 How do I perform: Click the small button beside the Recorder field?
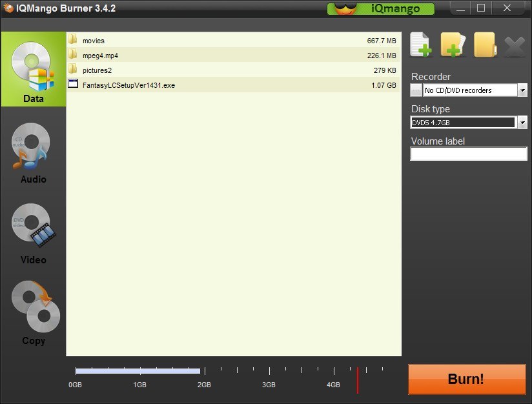point(416,90)
